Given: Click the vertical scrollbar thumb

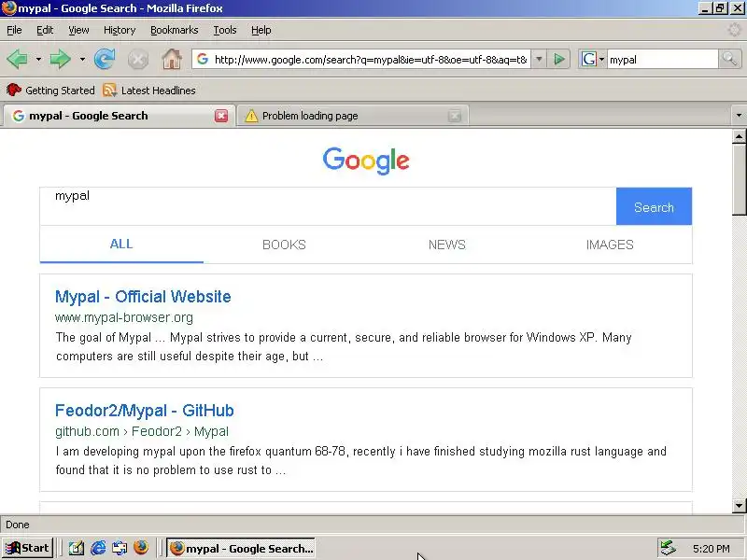Looking at the screenshot, I should pos(739,180).
